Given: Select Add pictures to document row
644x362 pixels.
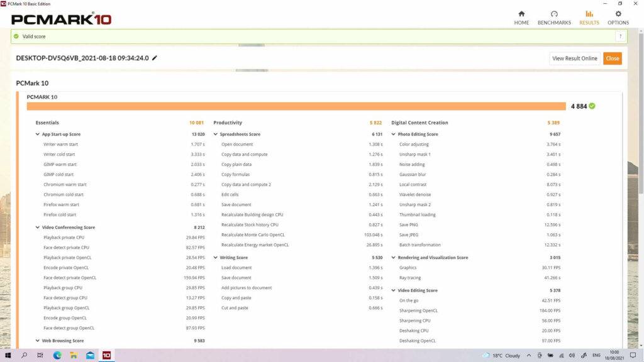Looking at the screenshot, I should [302, 288].
